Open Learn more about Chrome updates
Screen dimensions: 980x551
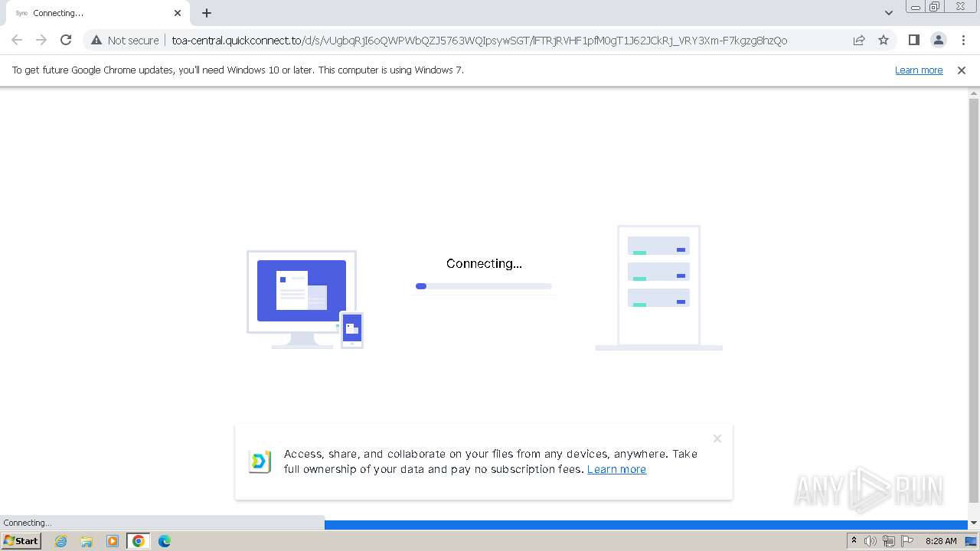click(x=919, y=70)
